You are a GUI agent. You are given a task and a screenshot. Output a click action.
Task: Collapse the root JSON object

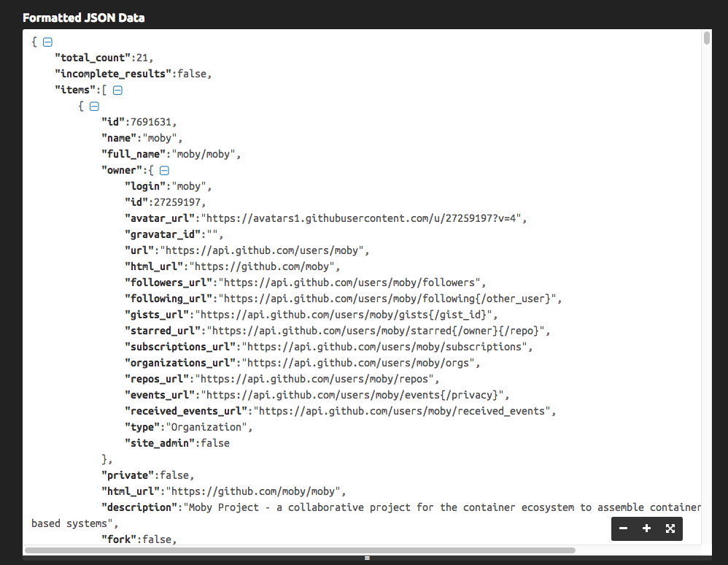(x=47, y=42)
